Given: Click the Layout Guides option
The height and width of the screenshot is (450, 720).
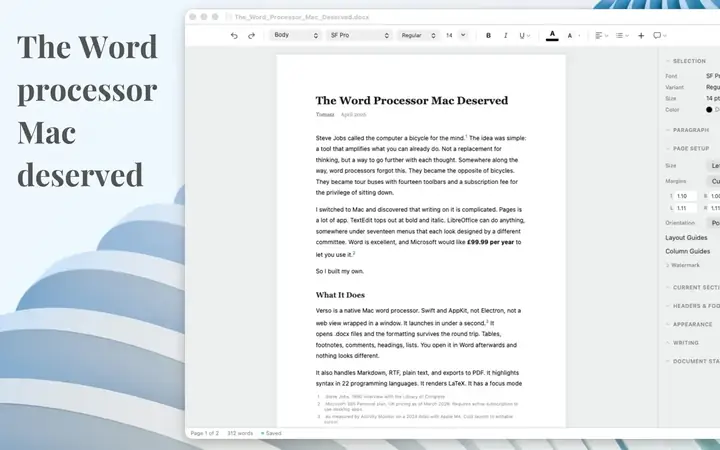Looking at the screenshot, I should click(x=686, y=237).
